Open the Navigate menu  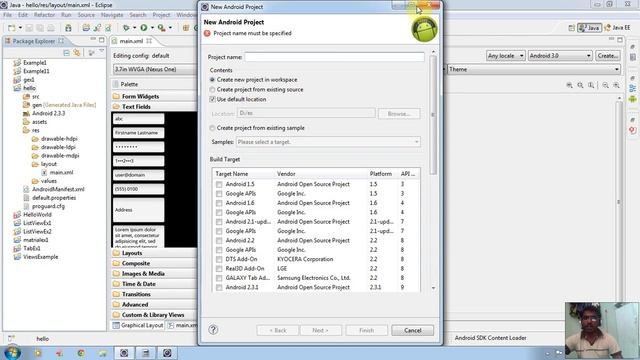pyautogui.click(x=112, y=15)
